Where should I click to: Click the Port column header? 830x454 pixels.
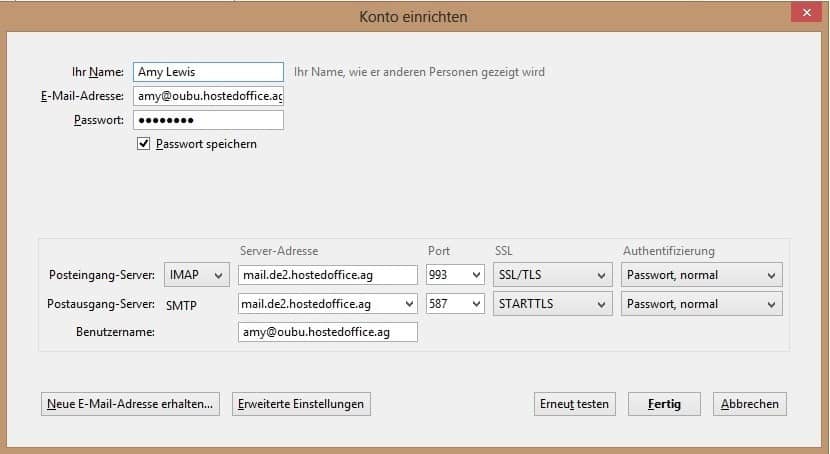(x=439, y=251)
